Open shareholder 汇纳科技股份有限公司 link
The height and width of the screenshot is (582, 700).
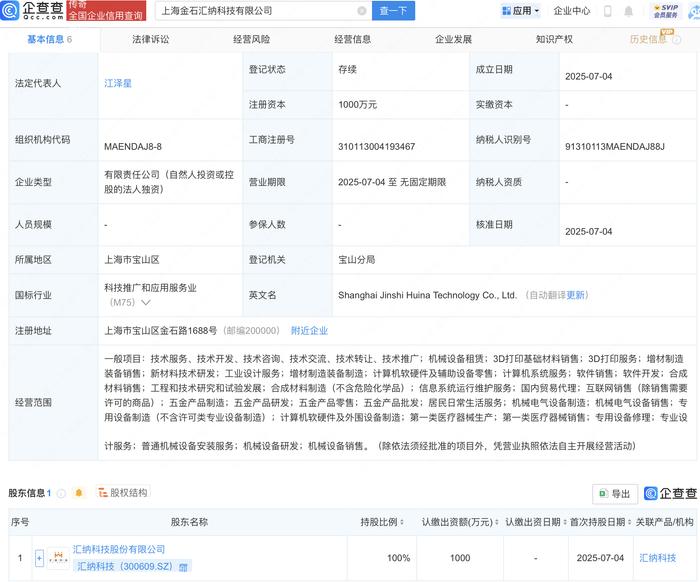(119, 549)
